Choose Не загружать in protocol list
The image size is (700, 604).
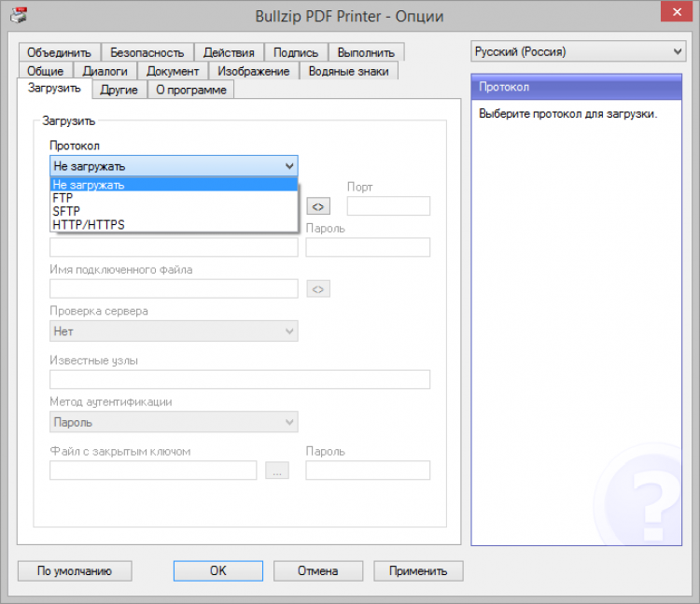click(x=175, y=184)
